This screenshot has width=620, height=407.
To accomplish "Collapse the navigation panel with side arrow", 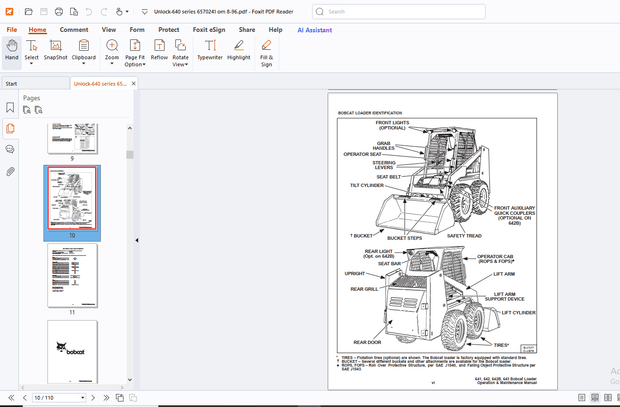I will click(136, 240).
